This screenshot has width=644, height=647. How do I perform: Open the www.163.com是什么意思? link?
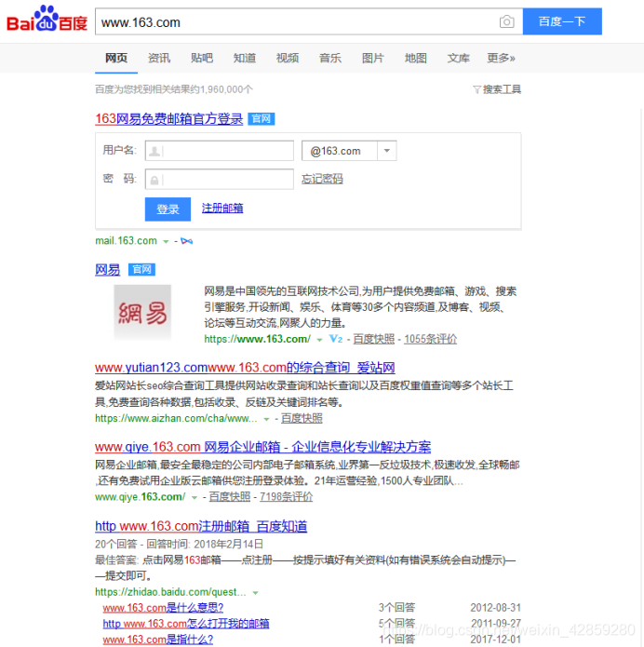[x=164, y=608]
